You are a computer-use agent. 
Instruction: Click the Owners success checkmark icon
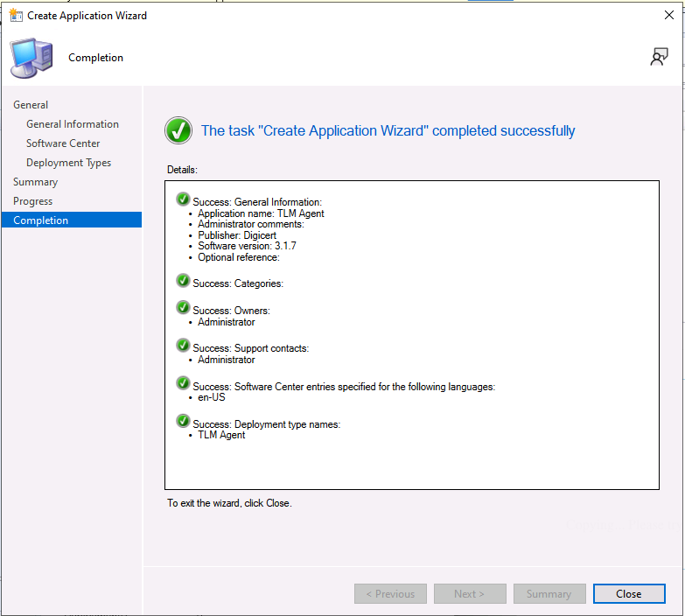click(x=183, y=308)
